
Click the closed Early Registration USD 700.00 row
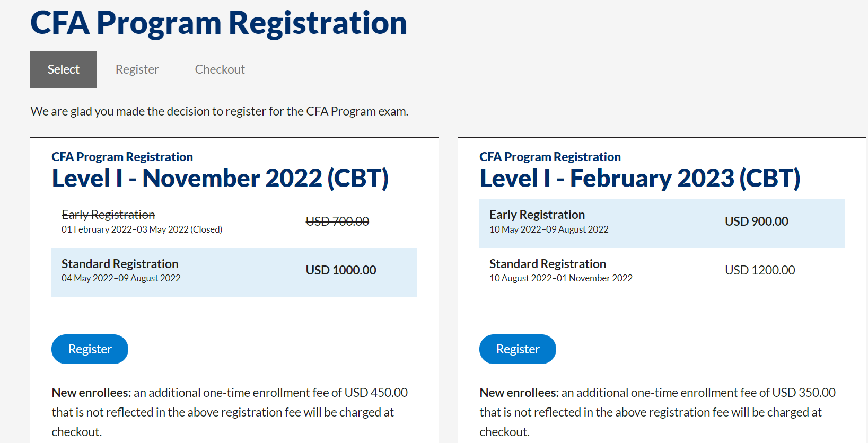pos(234,222)
